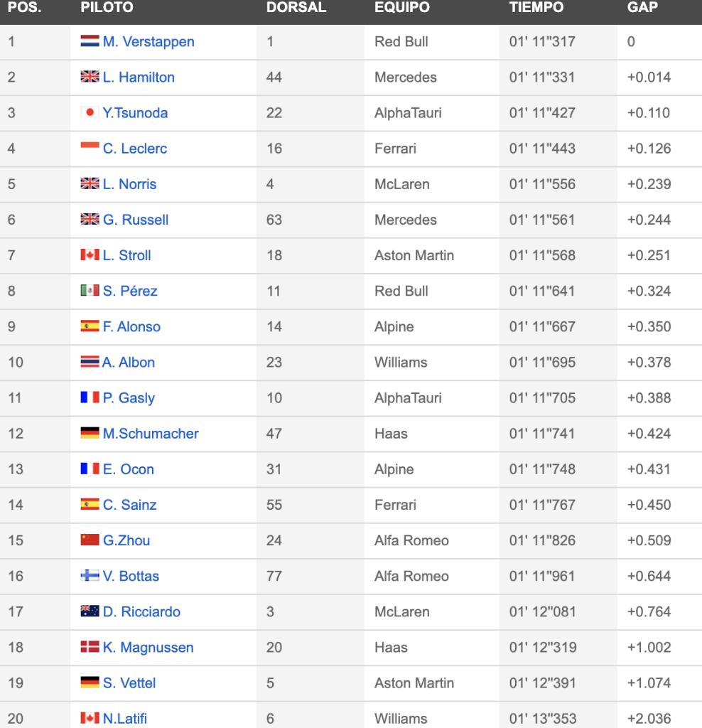Open the S. Vettel driver link
The height and width of the screenshot is (728, 702).
tap(129, 683)
